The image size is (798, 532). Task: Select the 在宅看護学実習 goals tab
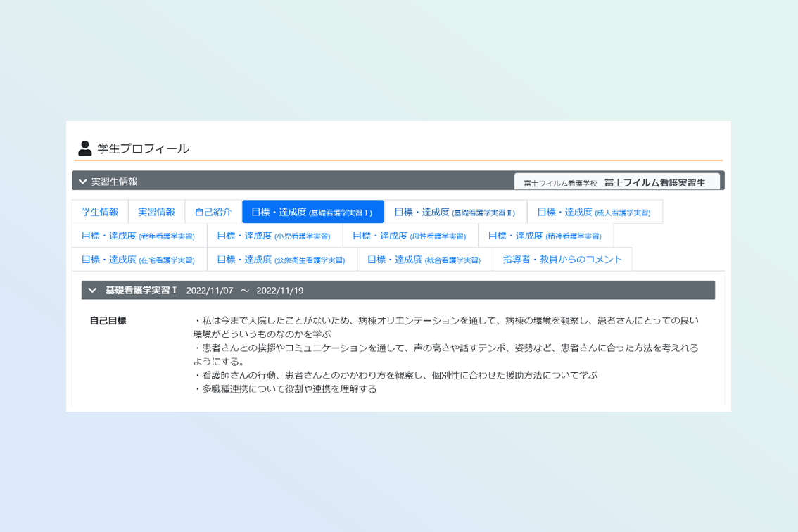click(139, 260)
